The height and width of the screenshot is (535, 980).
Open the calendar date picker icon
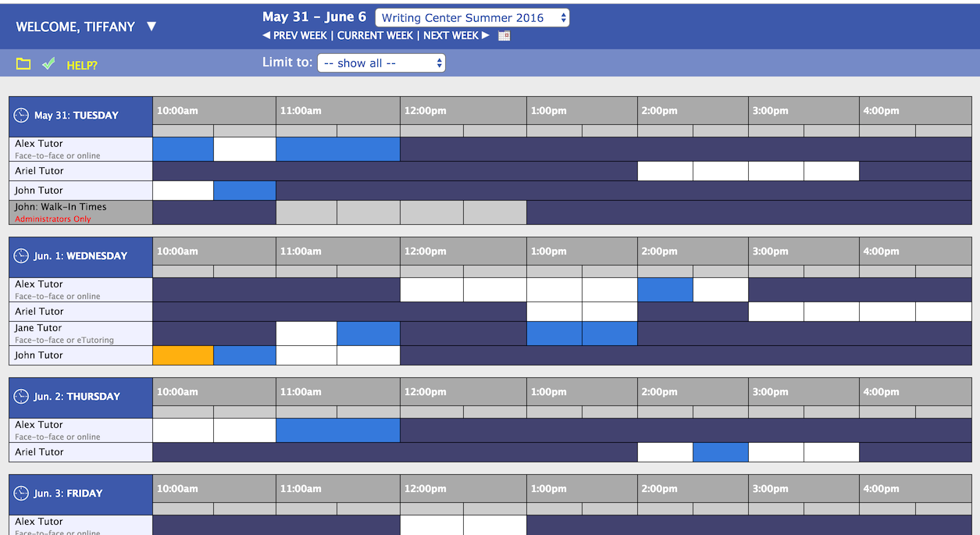[x=504, y=36]
